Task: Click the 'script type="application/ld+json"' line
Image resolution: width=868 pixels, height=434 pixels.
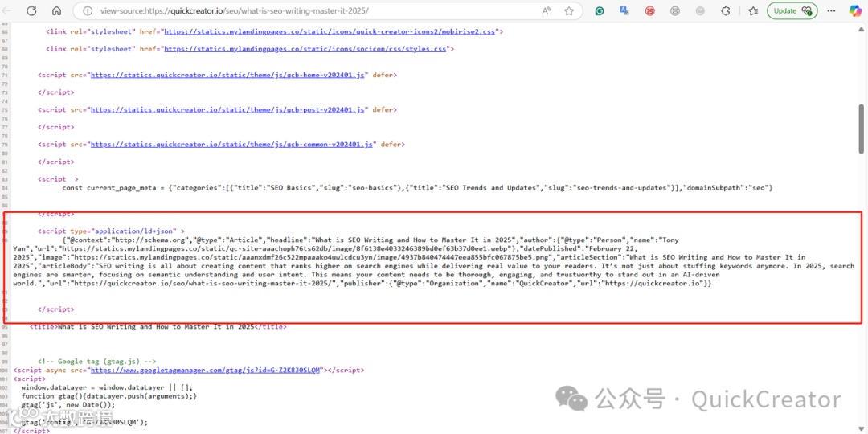Action: pos(111,231)
